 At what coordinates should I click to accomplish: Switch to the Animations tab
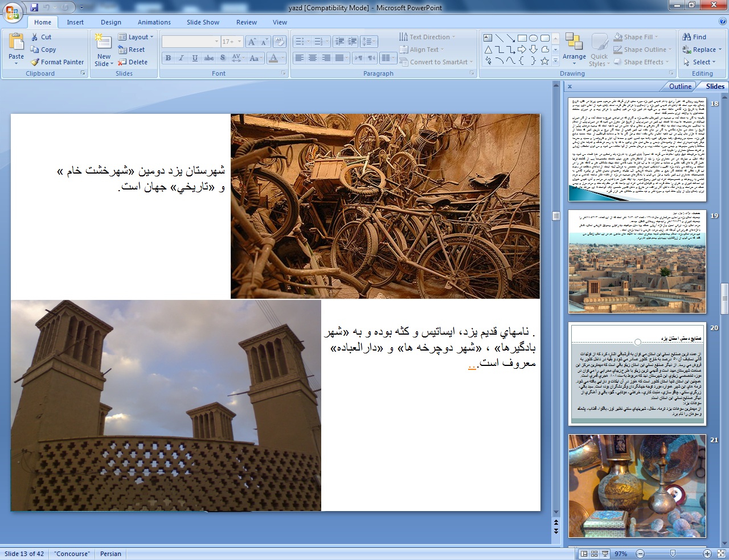(154, 22)
